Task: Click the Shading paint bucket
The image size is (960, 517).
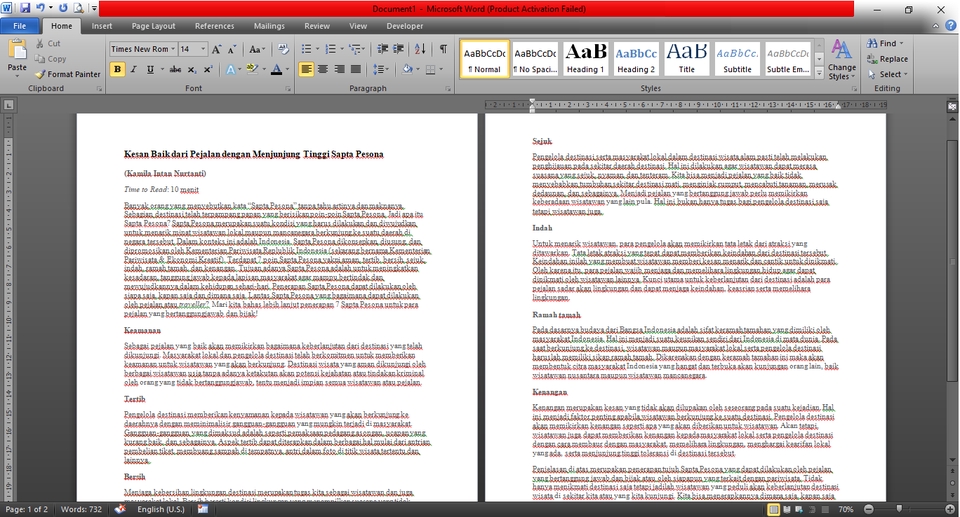Action: pyautogui.click(x=407, y=69)
